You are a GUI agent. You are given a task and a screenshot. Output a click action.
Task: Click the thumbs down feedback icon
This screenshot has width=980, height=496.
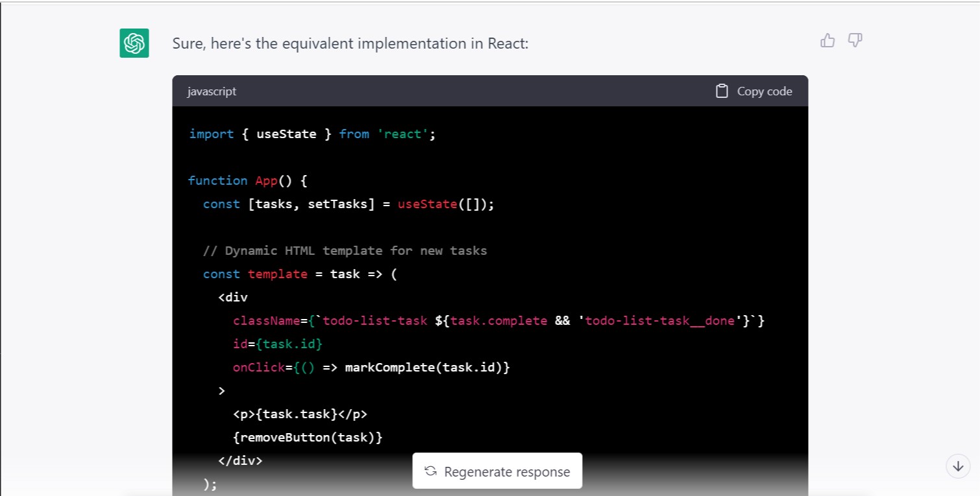point(855,41)
